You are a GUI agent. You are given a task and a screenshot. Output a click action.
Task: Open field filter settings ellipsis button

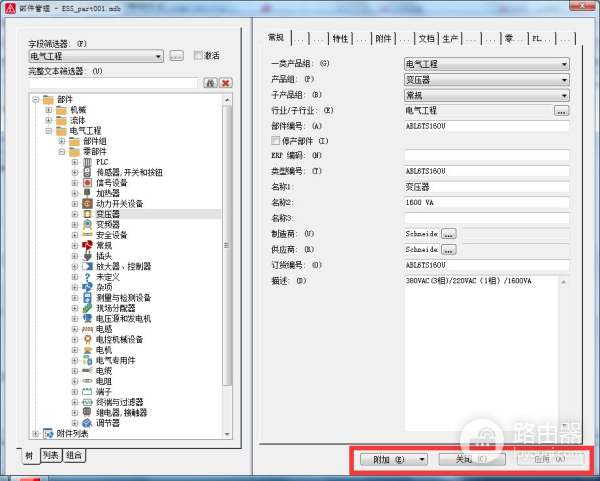click(176, 56)
